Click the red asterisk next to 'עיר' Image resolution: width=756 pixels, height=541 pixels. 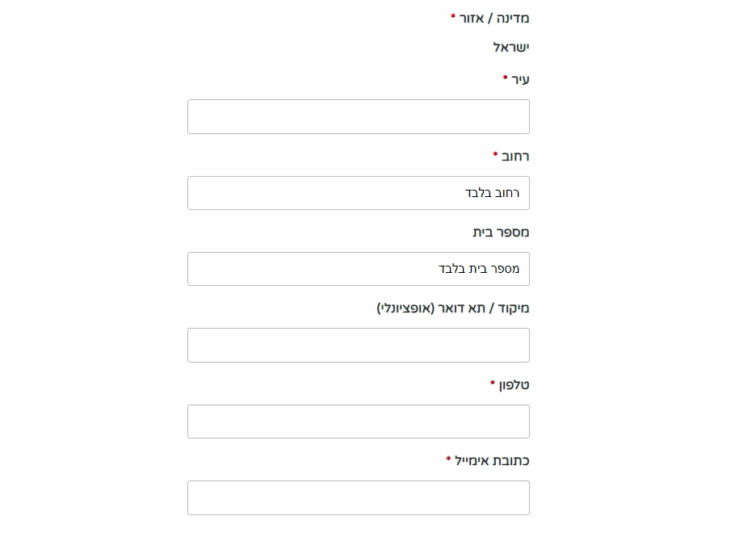tap(506, 78)
